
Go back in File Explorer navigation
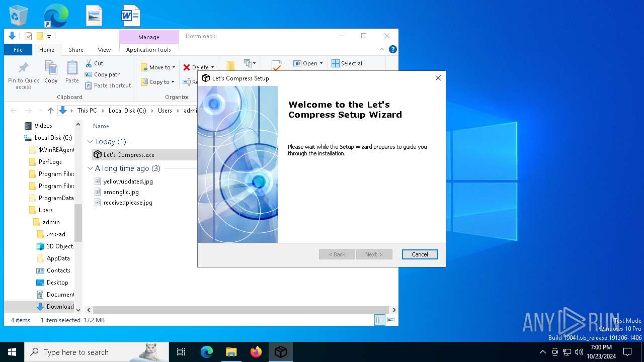point(14,111)
